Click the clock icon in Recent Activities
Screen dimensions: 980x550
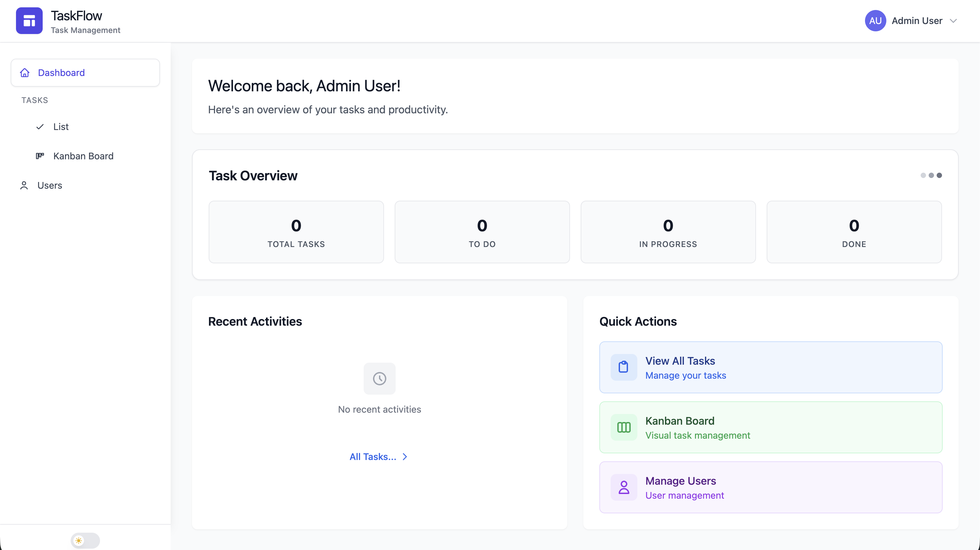[379, 378]
